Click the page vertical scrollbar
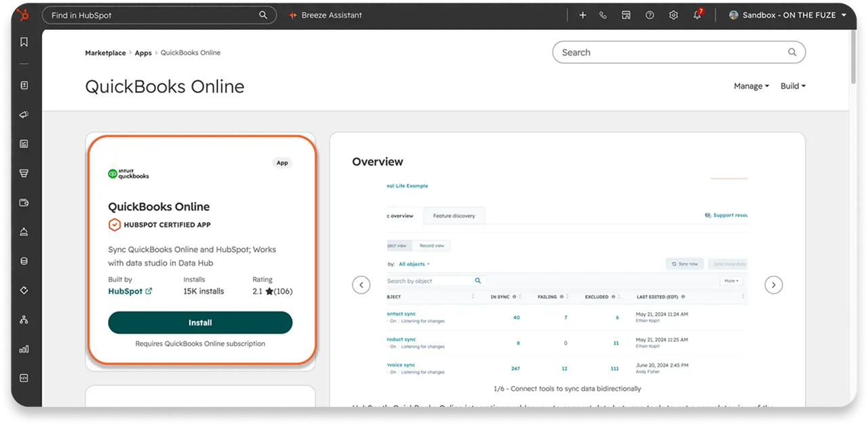Screen dimensions: 868x426 click(853, 58)
